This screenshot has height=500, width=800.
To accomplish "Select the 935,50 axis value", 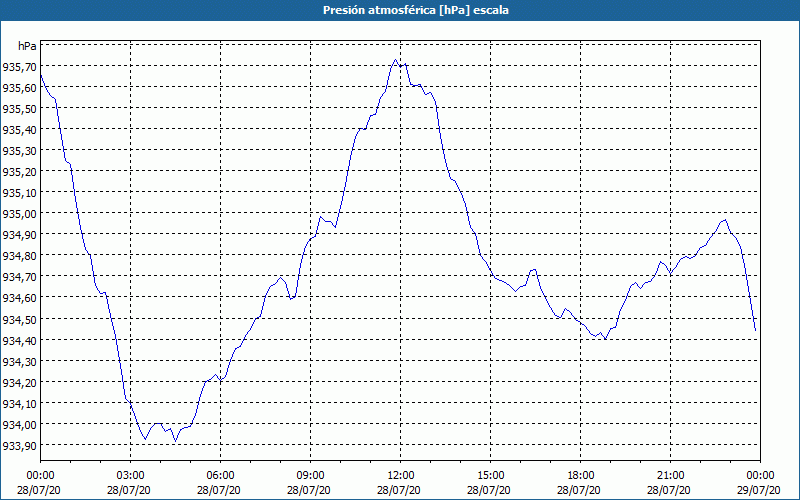I will [x=19, y=109].
